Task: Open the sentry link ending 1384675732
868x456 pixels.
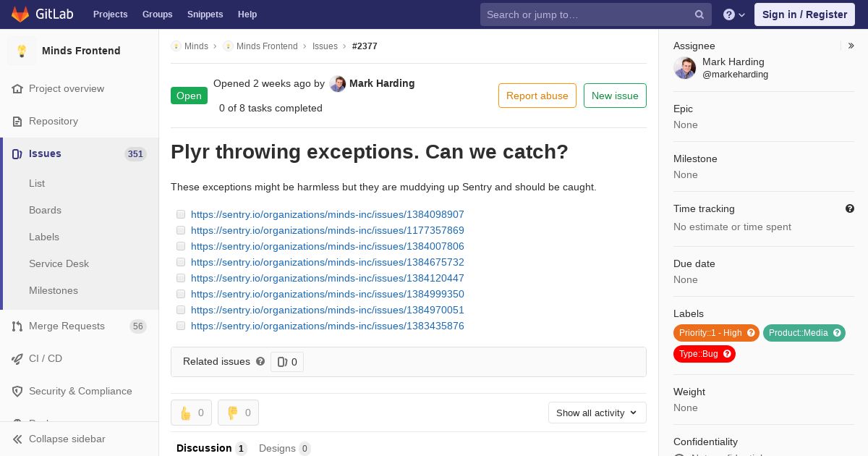Action: coord(328,262)
